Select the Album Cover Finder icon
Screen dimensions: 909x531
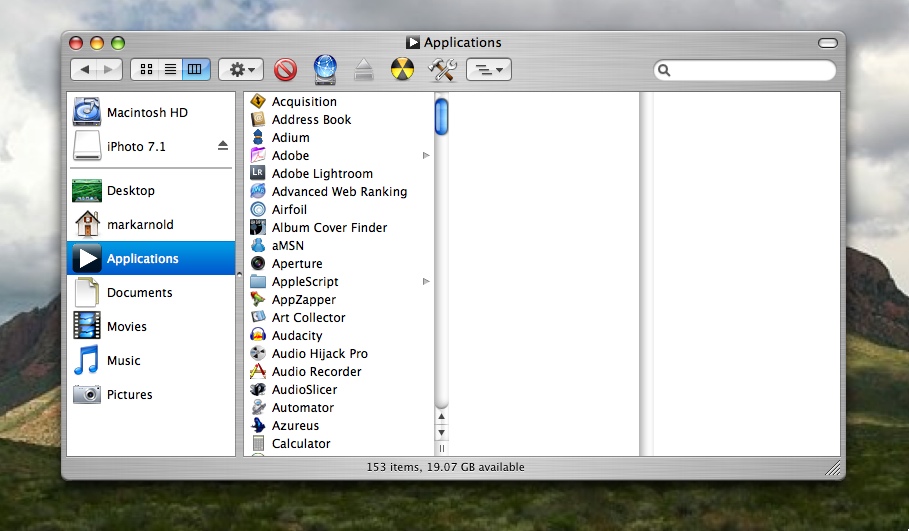[258, 227]
